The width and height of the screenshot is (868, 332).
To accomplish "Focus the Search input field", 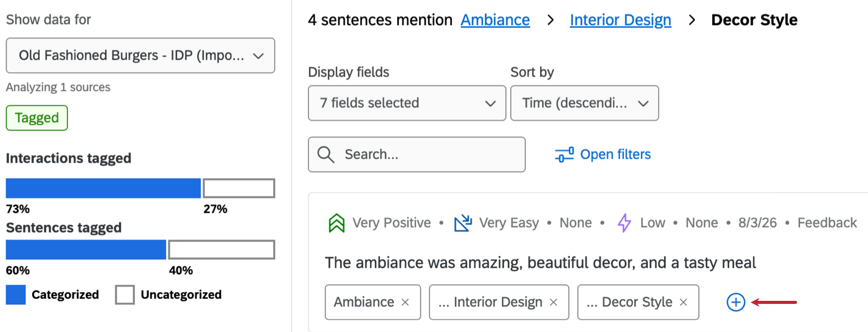I will click(x=417, y=154).
